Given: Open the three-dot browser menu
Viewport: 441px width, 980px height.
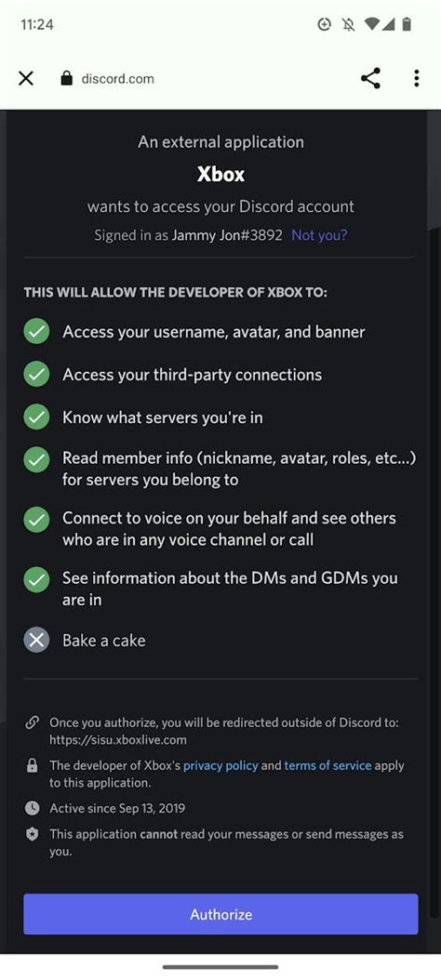Looking at the screenshot, I should 417,79.
